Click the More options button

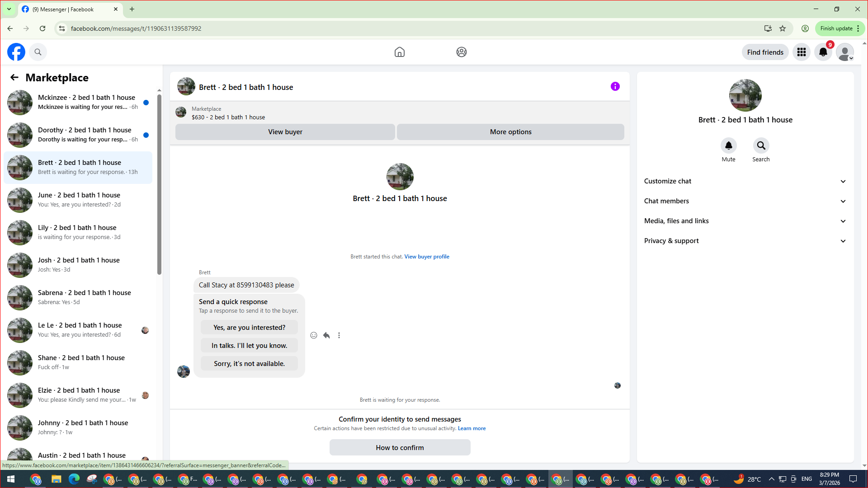point(510,132)
